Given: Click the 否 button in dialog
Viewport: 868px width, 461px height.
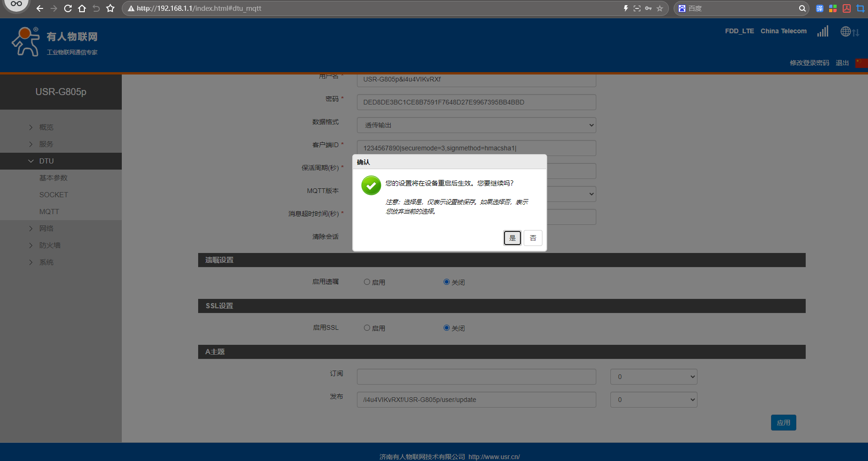Looking at the screenshot, I should (x=533, y=238).
